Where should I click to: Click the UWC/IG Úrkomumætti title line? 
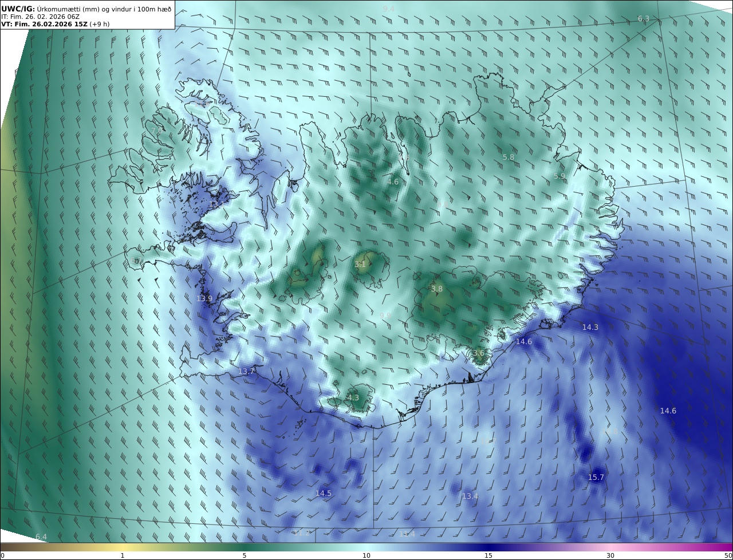coord(86,9)
